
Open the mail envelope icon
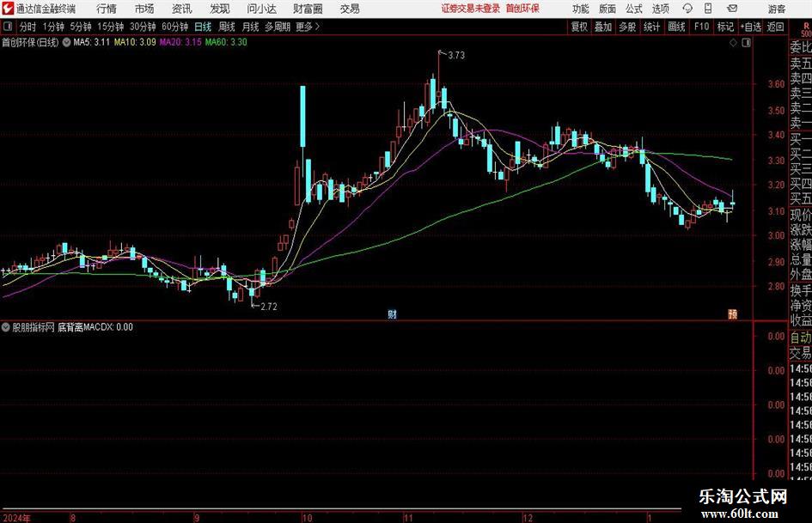coord(732,9)
